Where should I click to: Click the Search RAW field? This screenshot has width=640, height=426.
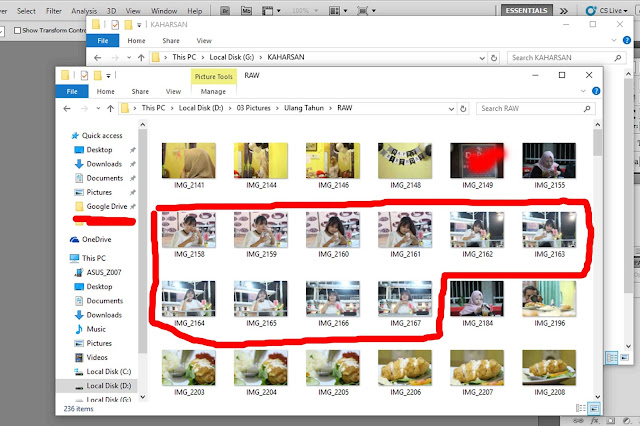[x=536, y=109]
